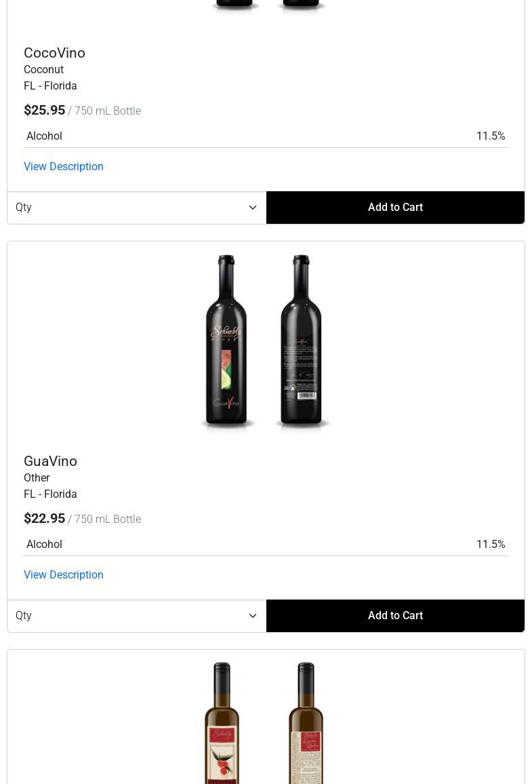Click the GuaVino Alcohol 11.5% row
The height and width of the screenshot is (784, 532).
click(266, 544)
